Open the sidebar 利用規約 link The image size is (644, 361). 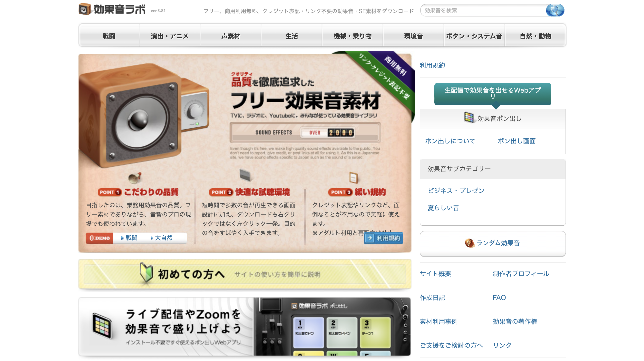click(x=432, y=65)
